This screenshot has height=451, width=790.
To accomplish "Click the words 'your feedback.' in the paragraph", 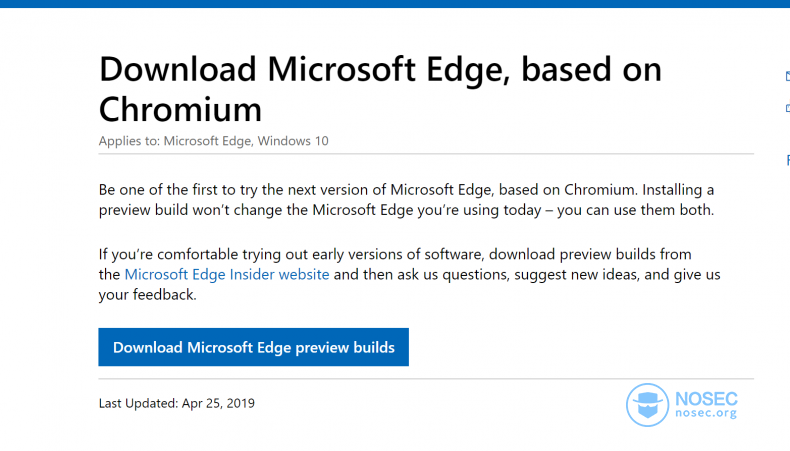I will (148, 295).
